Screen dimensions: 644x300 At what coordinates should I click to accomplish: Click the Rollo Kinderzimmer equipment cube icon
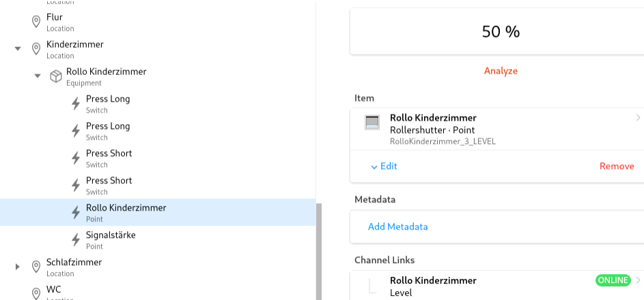coord(56,76)
